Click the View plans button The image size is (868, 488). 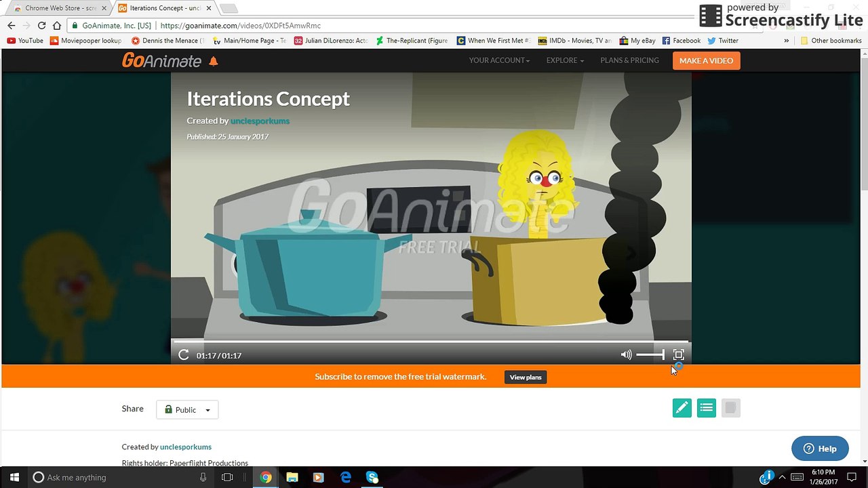click(526, 377)
